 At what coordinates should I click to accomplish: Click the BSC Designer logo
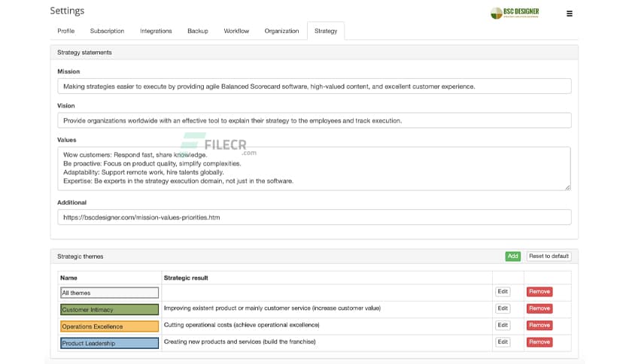pos(515,13)
